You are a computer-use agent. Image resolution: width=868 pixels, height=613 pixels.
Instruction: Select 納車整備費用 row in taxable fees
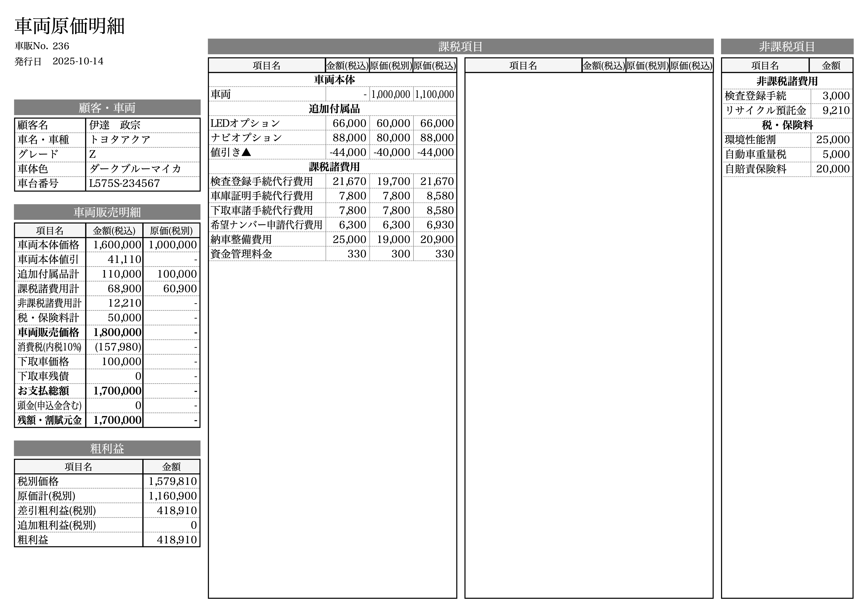(x=241, y=239)
